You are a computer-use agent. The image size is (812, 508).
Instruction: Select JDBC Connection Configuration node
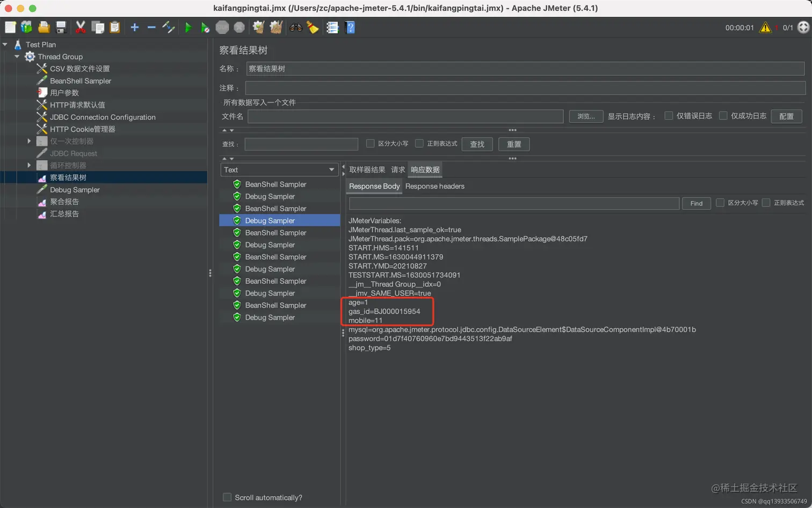coord(103,117)
